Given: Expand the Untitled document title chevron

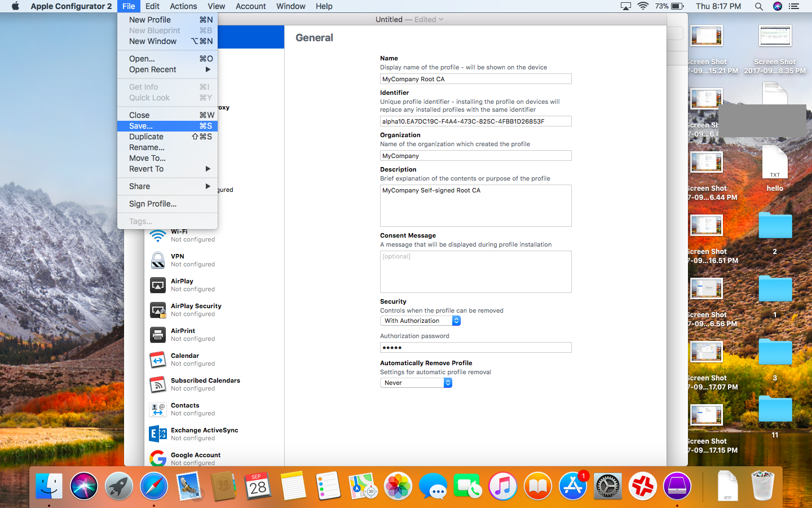Looking at the screenshot, I should click(x=441, y=19).
